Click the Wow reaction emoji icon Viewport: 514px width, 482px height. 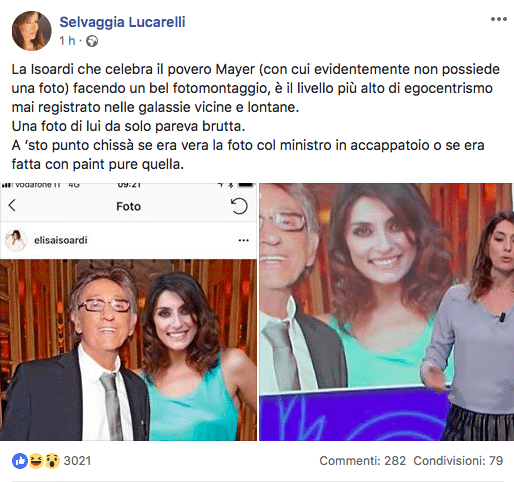[52, 461]
